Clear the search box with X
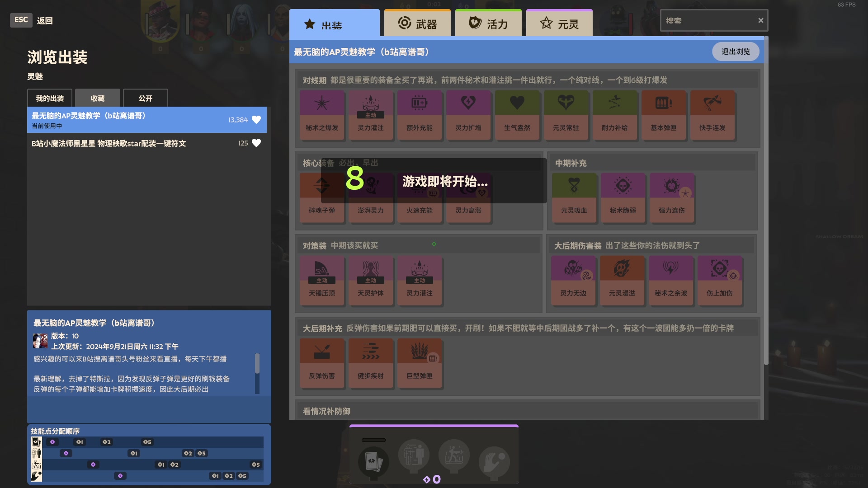The width and height of the screenshot is (868, 488). (761, 20)
